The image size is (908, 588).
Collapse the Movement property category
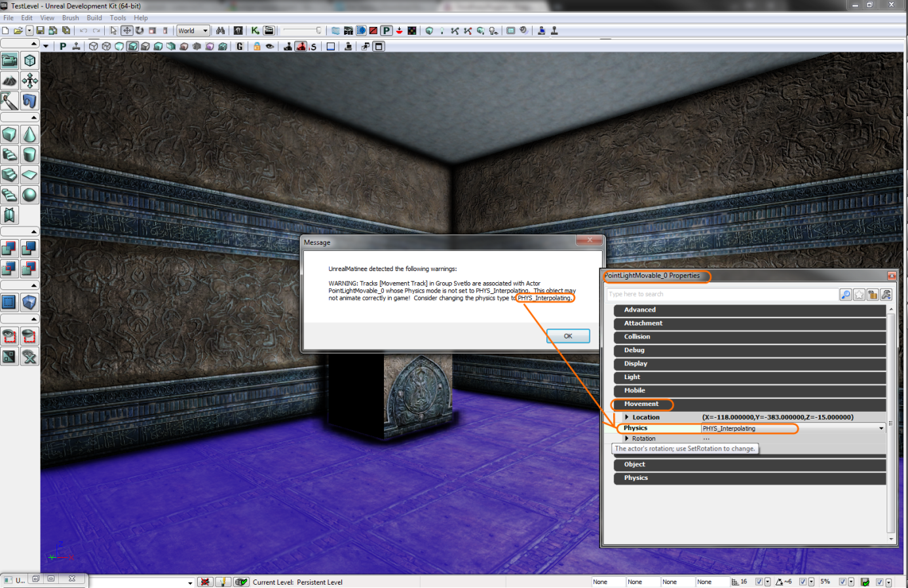coord(749,404)
